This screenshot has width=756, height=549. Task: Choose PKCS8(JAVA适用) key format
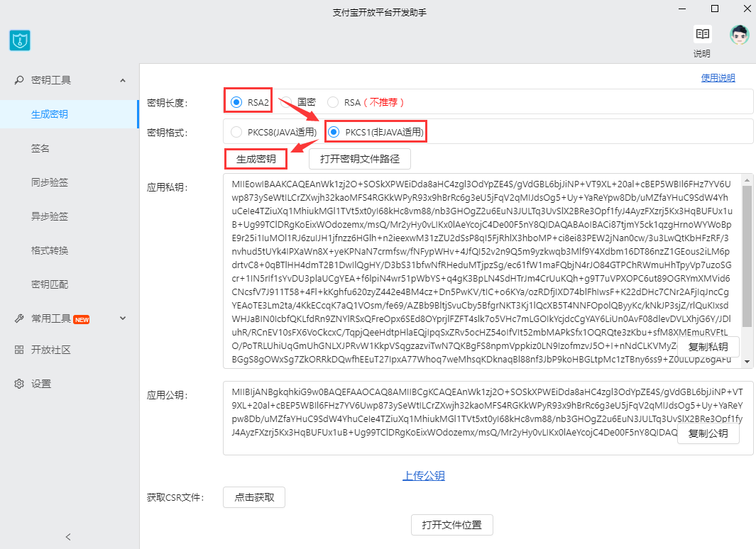236,131
